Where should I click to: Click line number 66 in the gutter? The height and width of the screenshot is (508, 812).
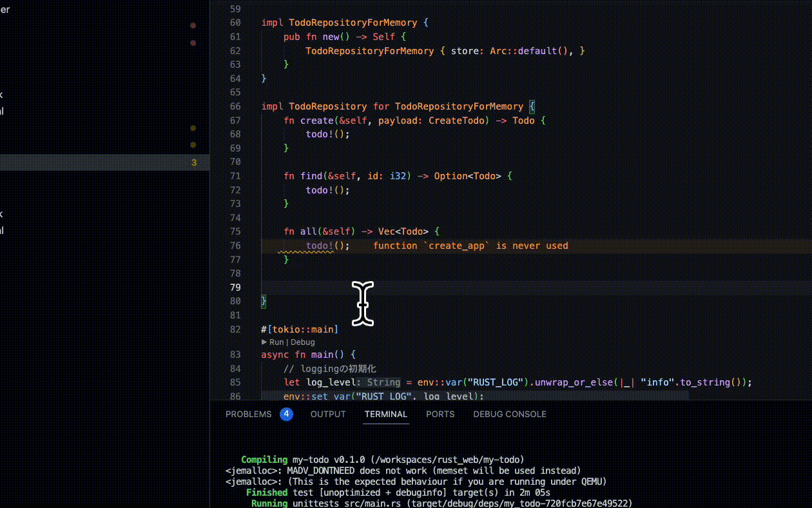235,106
